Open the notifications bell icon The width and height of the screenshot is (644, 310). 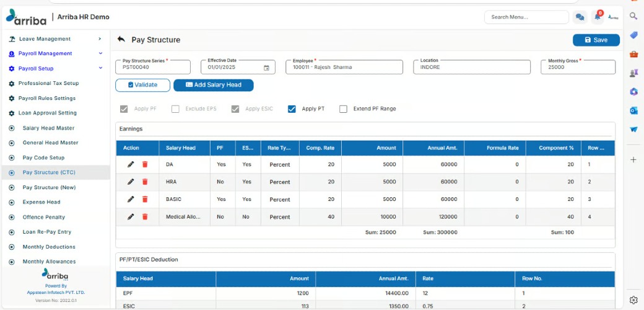pyautogui.click(x=598, y=17)
